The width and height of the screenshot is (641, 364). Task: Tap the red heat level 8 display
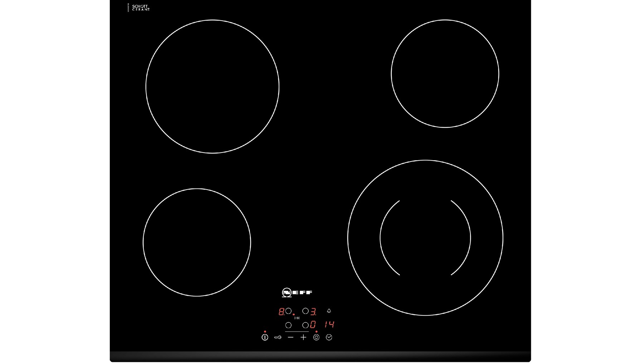282,312
